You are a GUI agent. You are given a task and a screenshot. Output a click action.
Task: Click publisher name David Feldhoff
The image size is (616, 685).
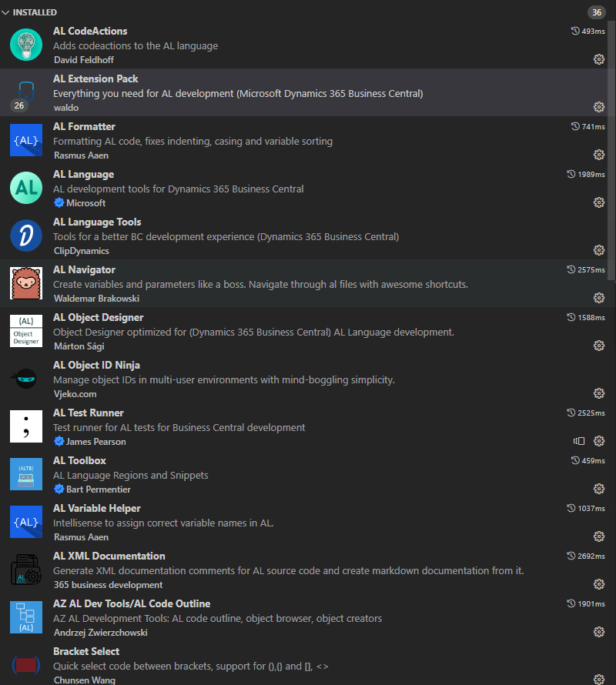click(x=84, y=60)
